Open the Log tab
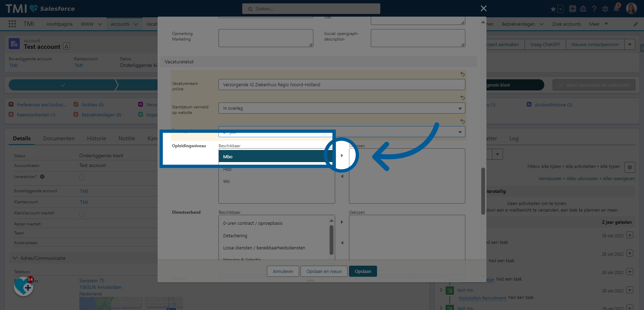Screen dimensions: 644x310 coord(514,139)
